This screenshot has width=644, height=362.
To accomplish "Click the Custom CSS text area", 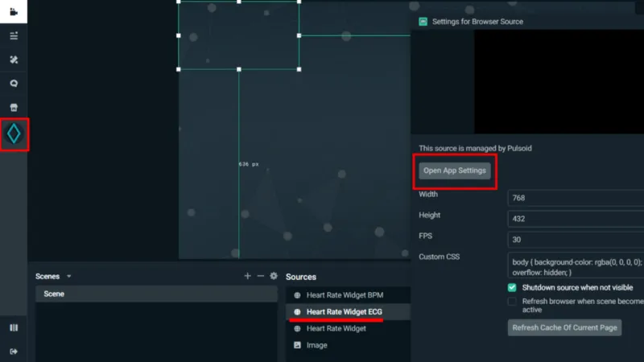I will [x=576, y=267].
